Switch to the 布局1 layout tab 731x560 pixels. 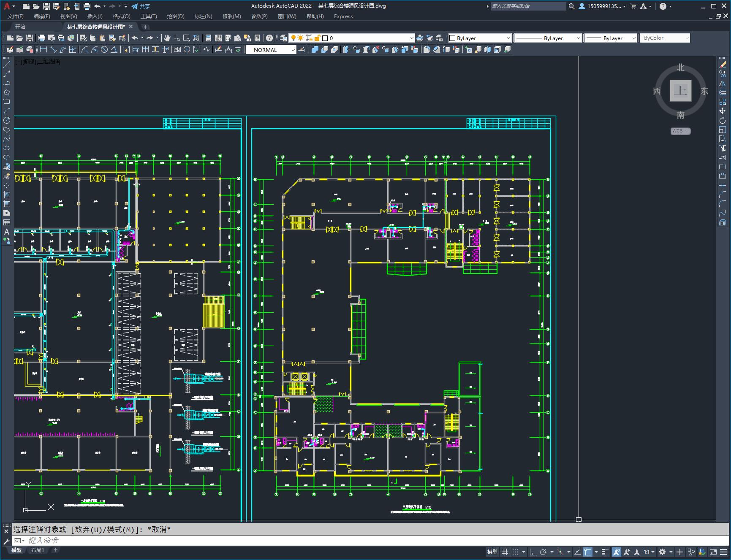click(x=37, y=550)
